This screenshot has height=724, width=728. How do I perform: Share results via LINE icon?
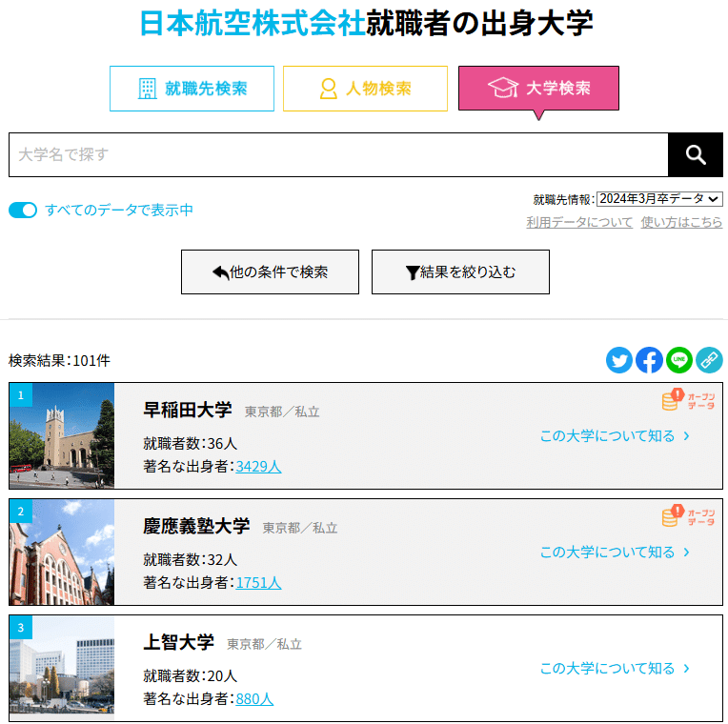pyautogui.click(x=678, y=360)
